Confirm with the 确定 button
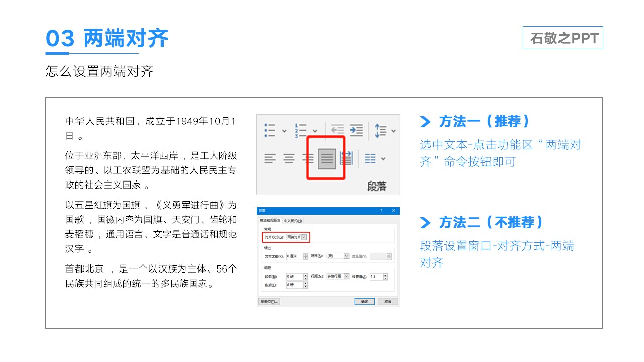The image size is (644, 362). (x=365, y=301)
